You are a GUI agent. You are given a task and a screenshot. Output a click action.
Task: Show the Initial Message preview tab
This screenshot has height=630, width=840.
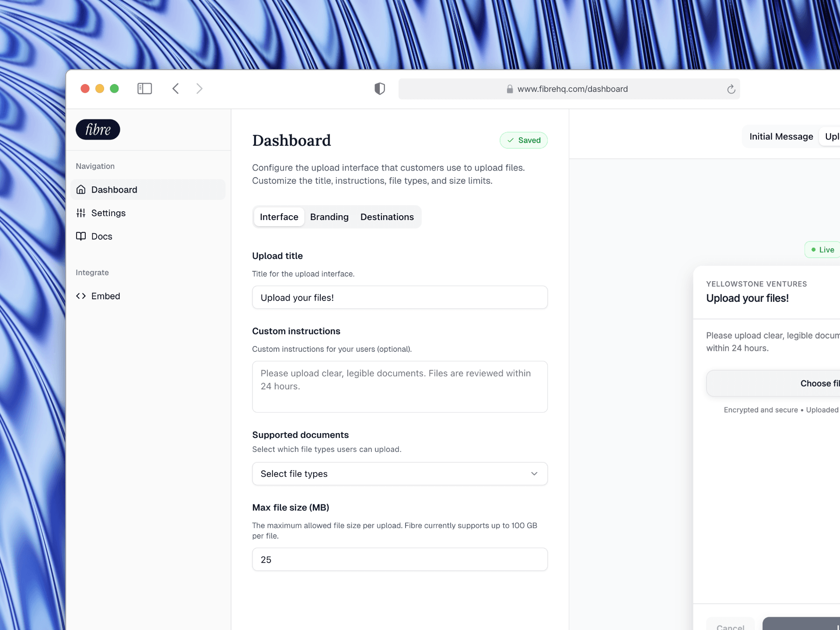(x=781, y=136)
